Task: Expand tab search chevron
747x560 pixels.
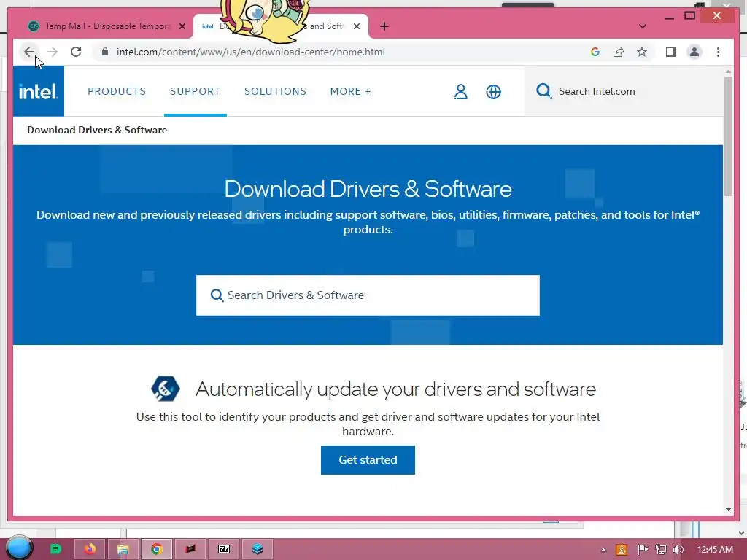Action: click(x=642, y=26)
